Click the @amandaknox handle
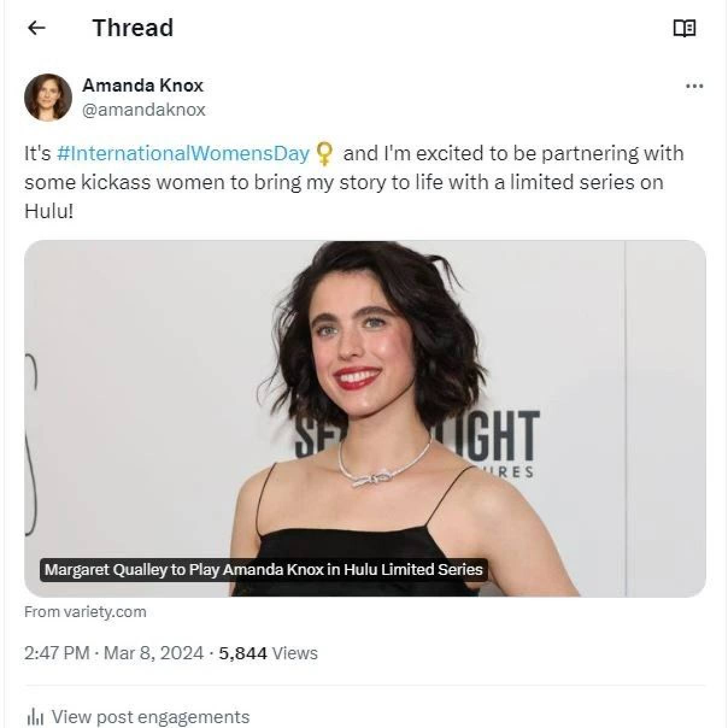This screenshot has width=728, height=728. coord(143,110)
